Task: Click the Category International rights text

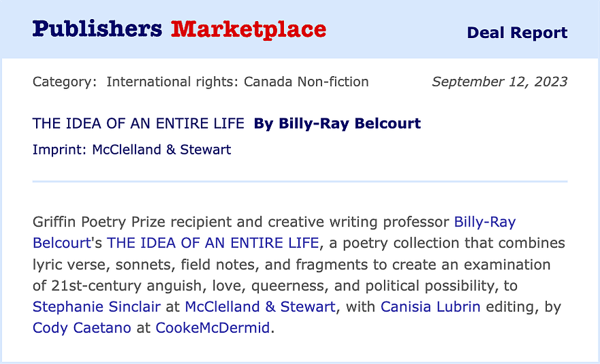Action: point(200,82)
